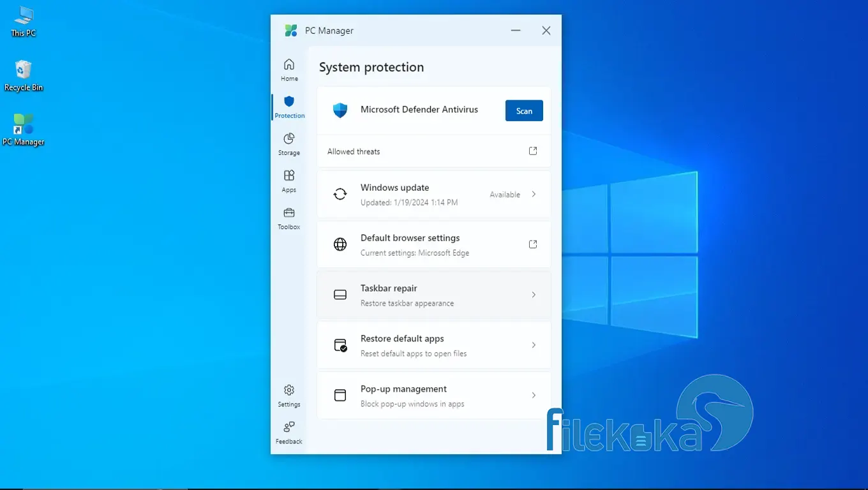Click the Pop-up management window icon

coord(340,396)
